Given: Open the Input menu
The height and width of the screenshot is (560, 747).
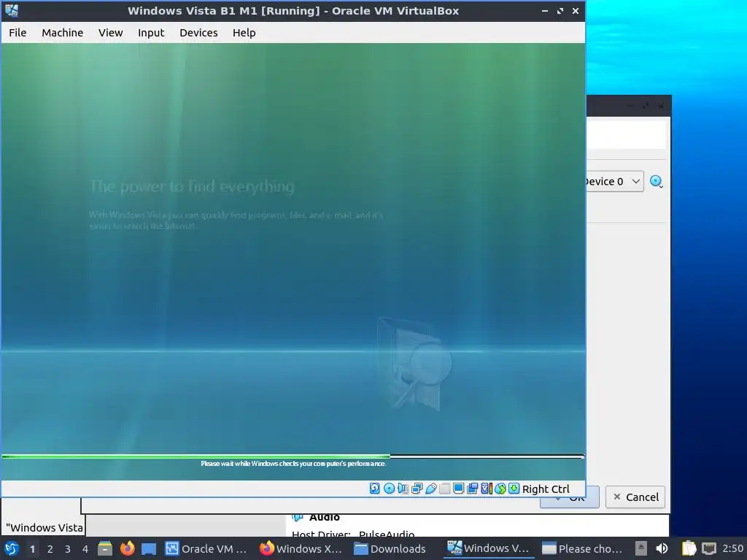Looking at the screenshot, I should (151, 33).
